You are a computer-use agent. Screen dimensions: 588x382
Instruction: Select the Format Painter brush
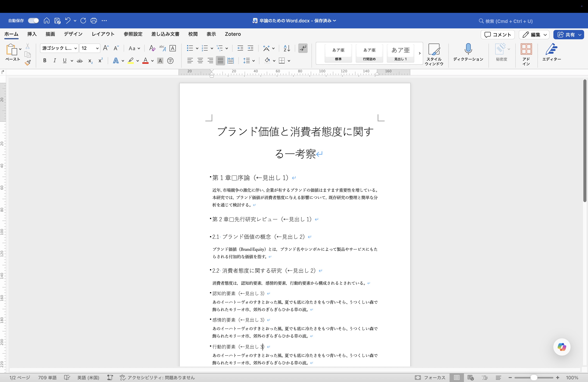(x=28, y=63)
